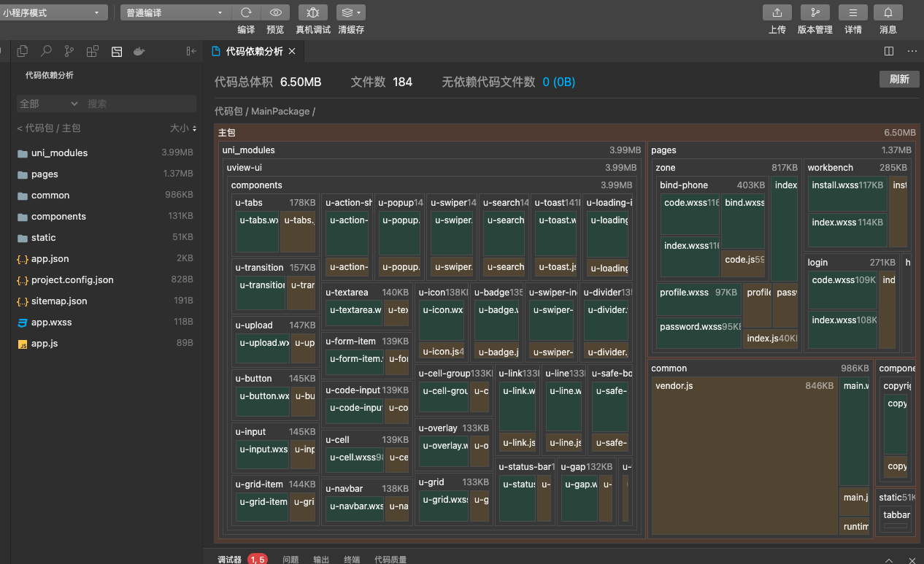Viewport: 924px width, 564px height.
Task: Switch to the 代码质量 tab
Action: (x=390, y=560)
